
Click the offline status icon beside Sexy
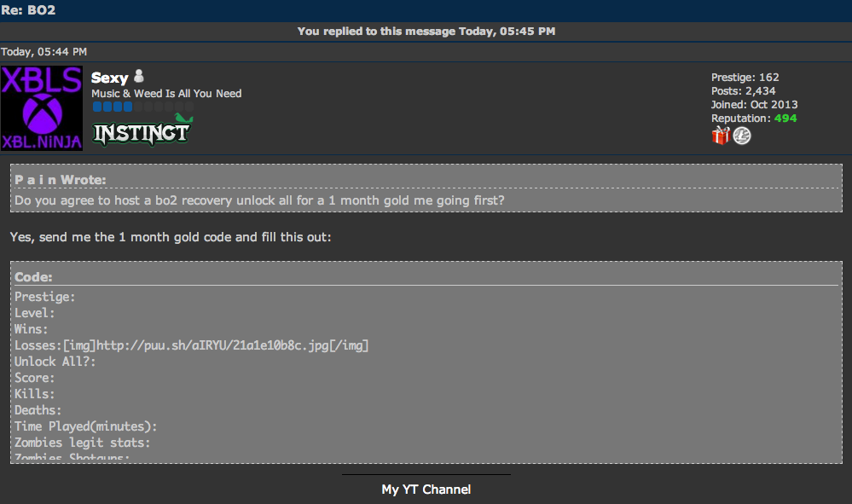140,77
